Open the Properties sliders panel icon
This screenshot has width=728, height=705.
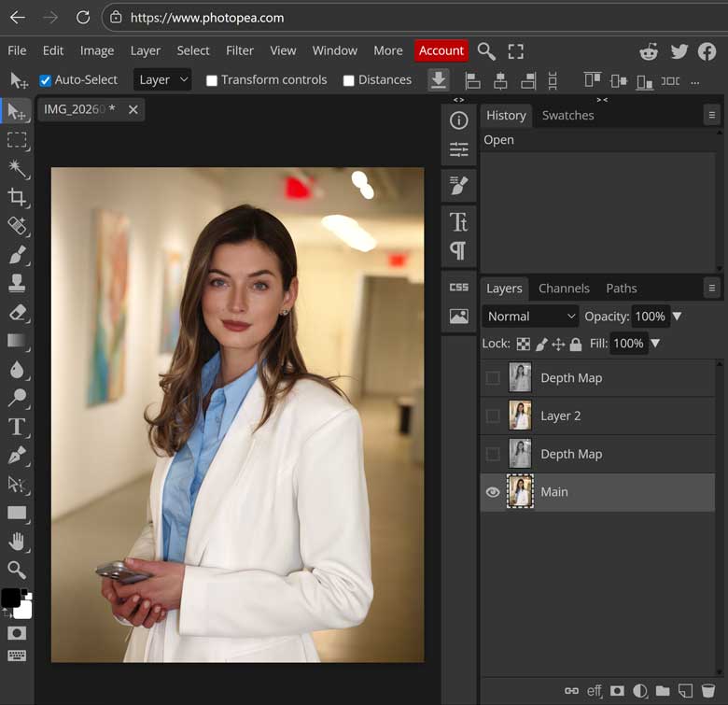click(458, 149)
